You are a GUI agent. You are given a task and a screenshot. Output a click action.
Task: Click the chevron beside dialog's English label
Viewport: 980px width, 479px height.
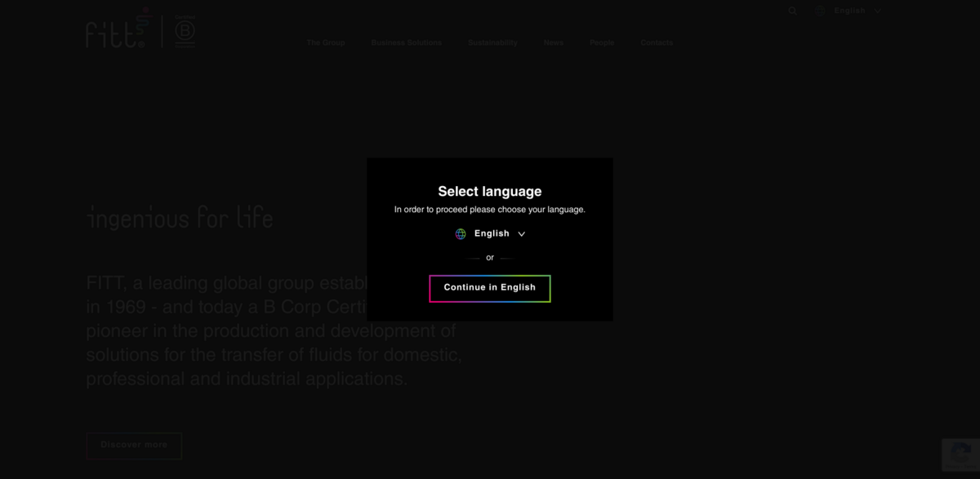pyautogui.click(x=522, y=234)
